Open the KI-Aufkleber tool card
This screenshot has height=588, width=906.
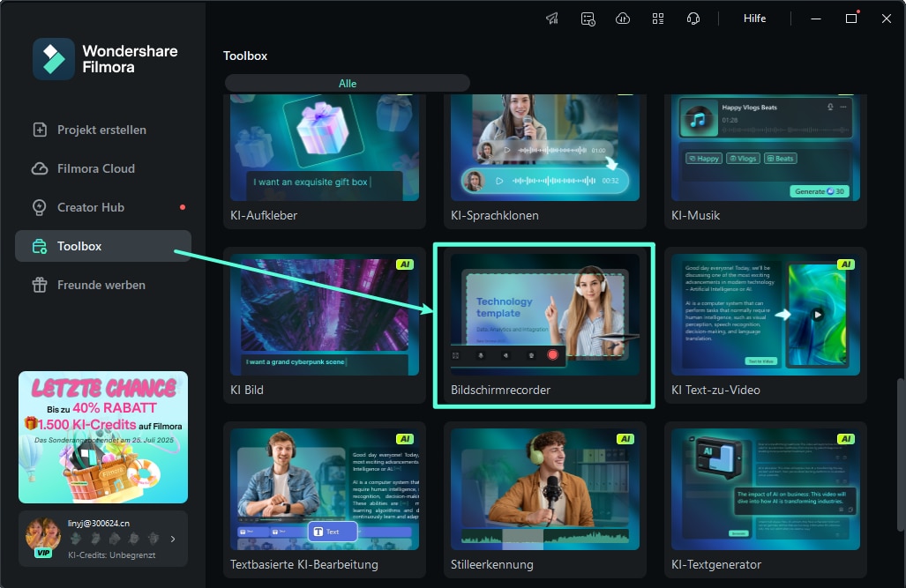tap(324, 161)
